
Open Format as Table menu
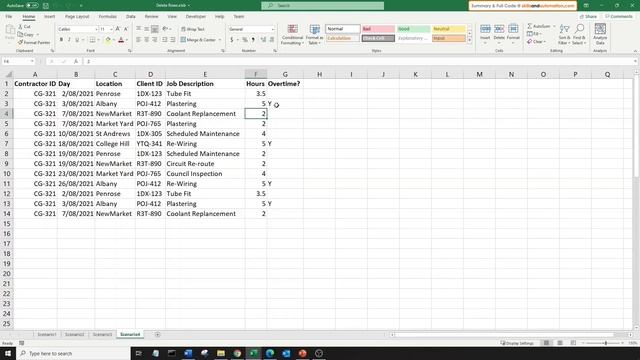(x=315, y=35)
